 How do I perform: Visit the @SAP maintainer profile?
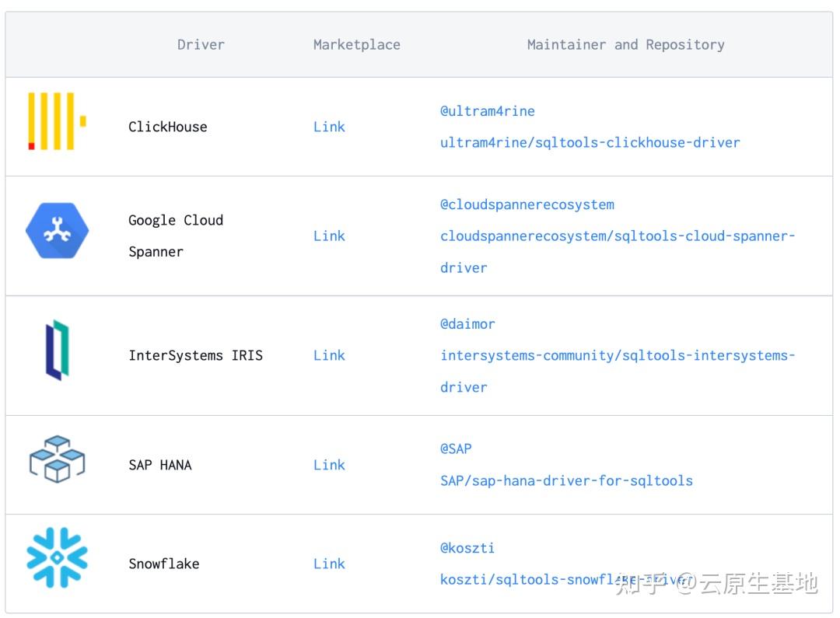[456, 449]
